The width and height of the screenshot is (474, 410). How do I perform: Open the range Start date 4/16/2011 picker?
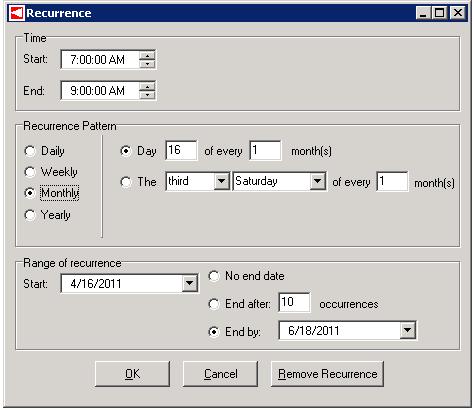click(x=190, y=284)
